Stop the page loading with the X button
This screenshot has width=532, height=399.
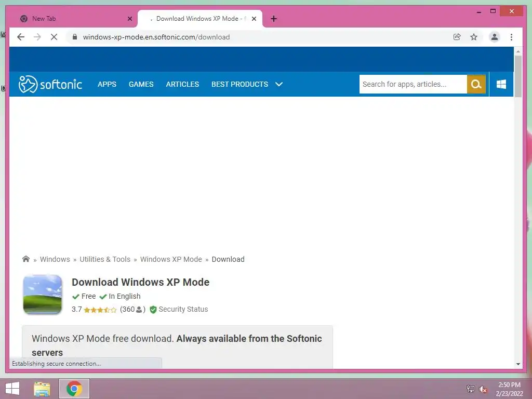pyautogui.click(x=54, y=37)
